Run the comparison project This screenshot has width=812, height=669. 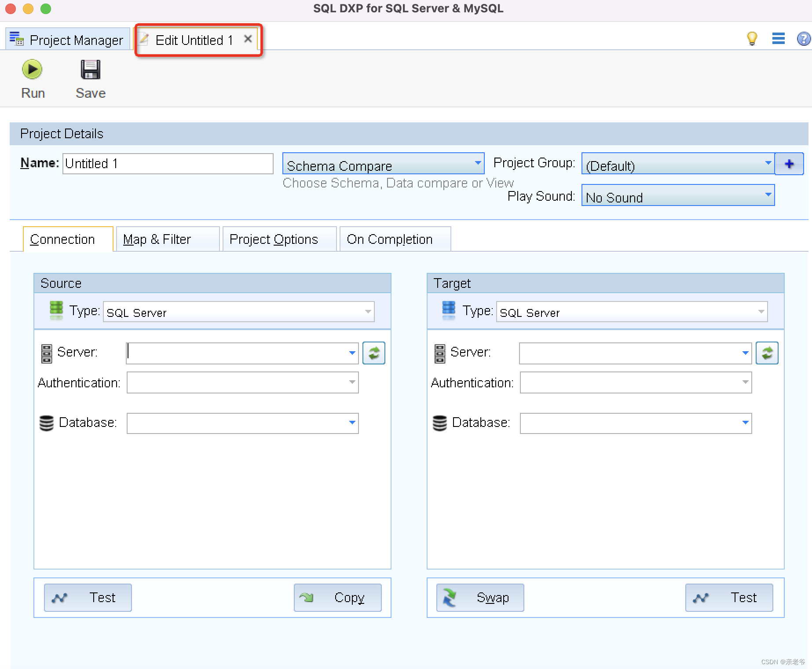(33, 79)
